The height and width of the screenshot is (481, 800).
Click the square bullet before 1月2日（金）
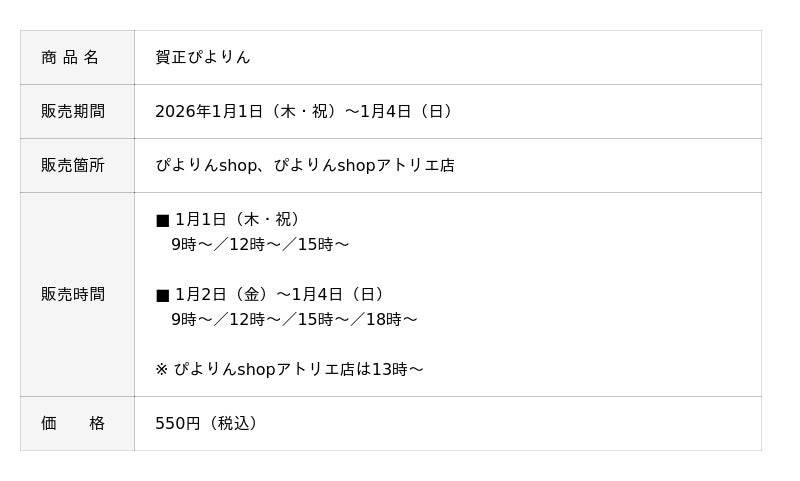coord(162,295)
